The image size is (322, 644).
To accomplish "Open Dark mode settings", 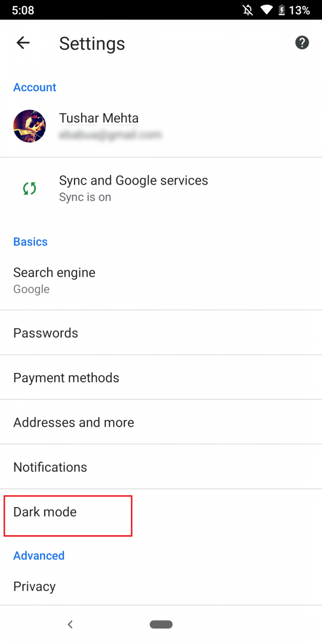I will (x=45, y=513).
